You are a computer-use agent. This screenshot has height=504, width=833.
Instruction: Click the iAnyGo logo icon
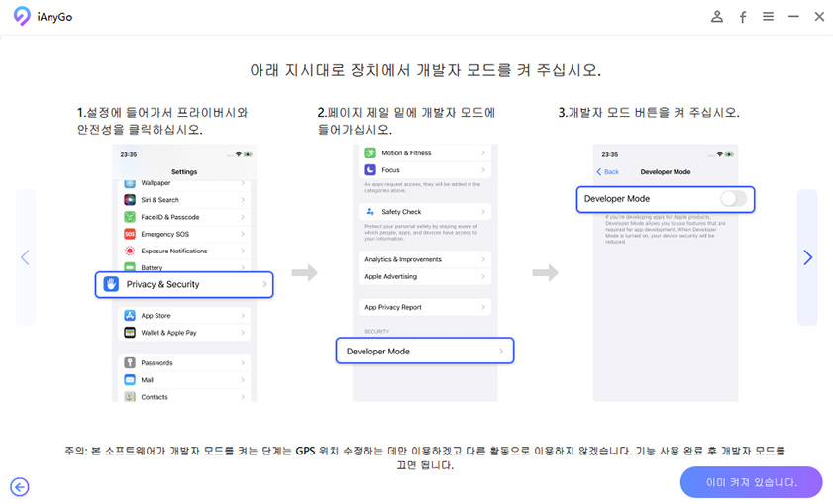click(x=22, y=16)
